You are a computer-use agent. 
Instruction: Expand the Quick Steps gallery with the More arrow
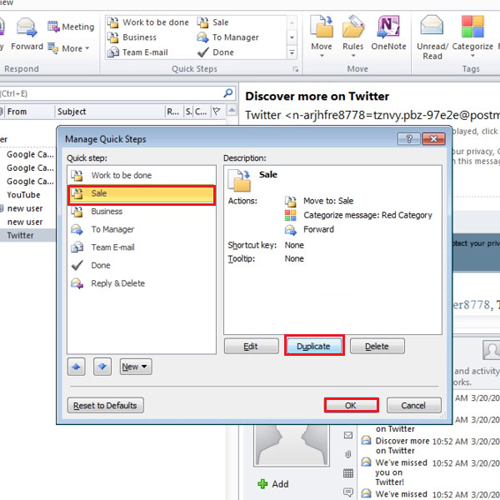click(x=292, y=52)
